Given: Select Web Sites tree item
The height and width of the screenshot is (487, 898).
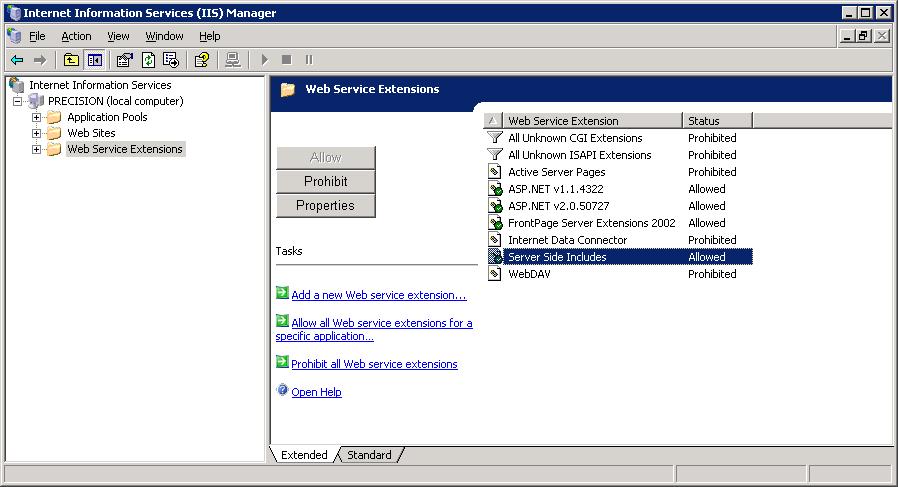Looking at the screenshot, I should (91, 133).
